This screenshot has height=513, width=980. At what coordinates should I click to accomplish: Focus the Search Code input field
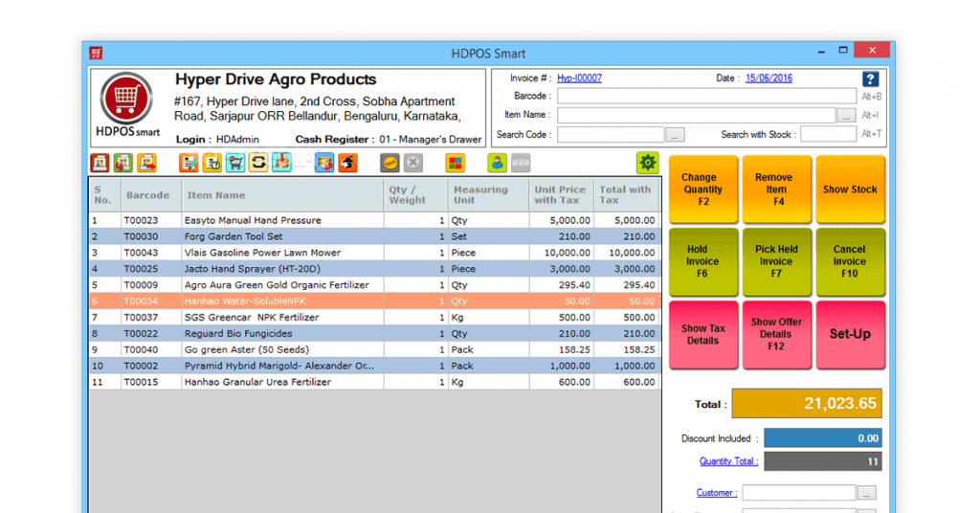pos(611,134)
